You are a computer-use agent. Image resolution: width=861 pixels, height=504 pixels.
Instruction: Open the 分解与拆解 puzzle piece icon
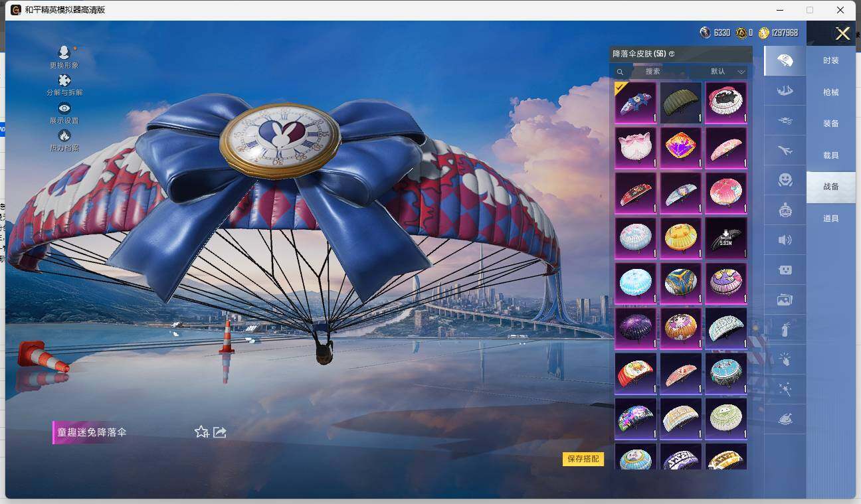pyautogui.click(x=64, y=80)
